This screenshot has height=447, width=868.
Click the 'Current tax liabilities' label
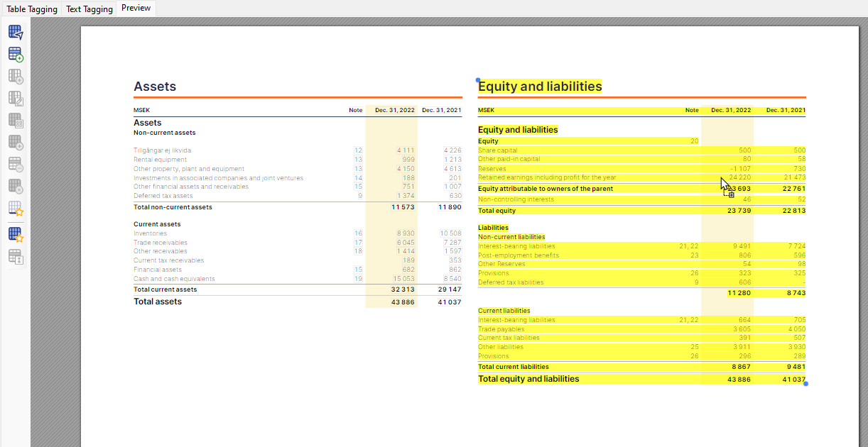click(509, 338)
